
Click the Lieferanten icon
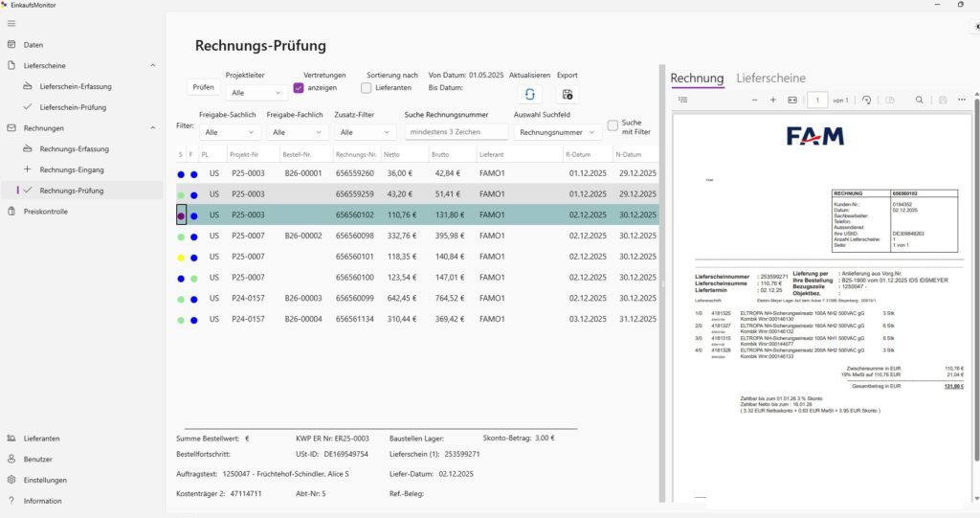point(11,439)
